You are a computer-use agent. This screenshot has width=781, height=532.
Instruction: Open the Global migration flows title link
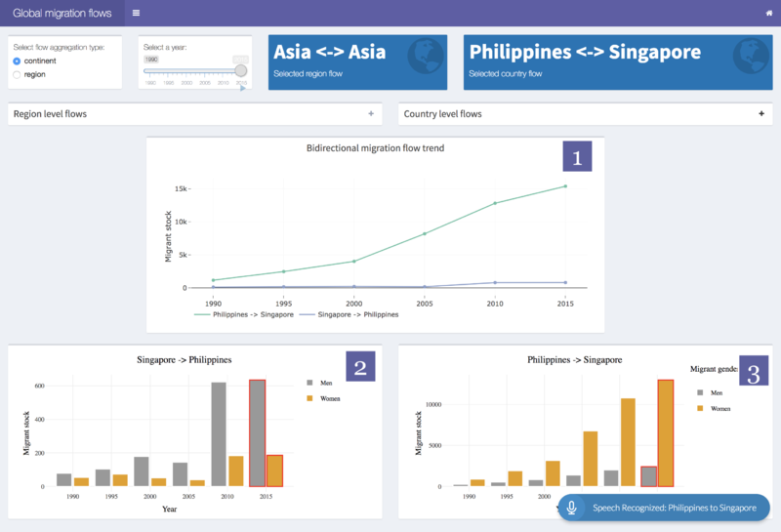point(62,13)
